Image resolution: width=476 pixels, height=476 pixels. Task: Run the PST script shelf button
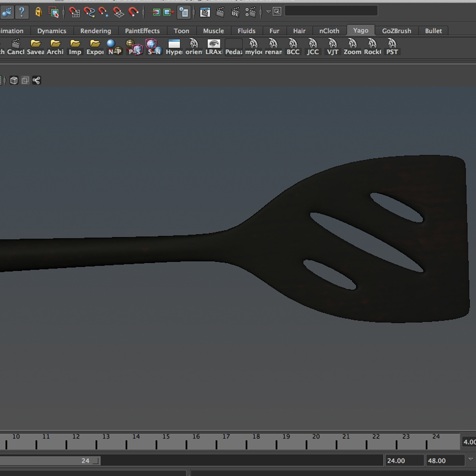click(392, 47)
